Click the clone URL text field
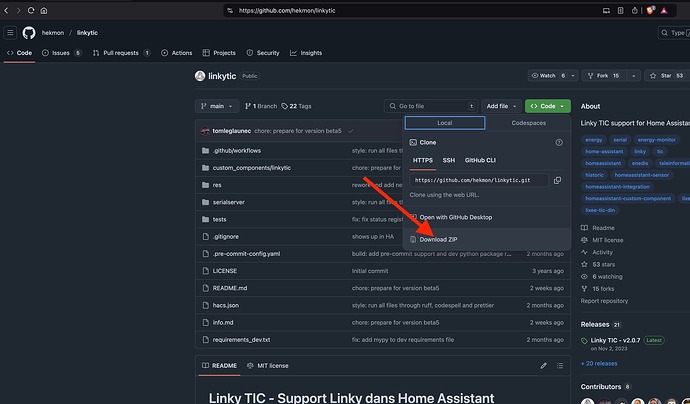Screen dimensions: 690x404 tap(479, 180)
